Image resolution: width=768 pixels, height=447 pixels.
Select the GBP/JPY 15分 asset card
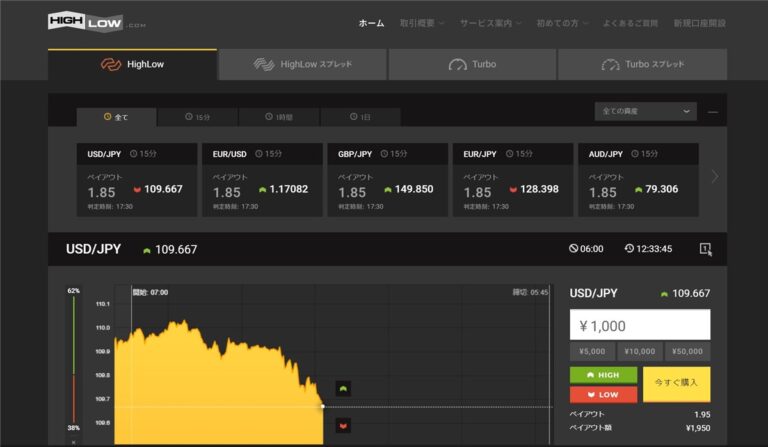click(x=387, y=180)
